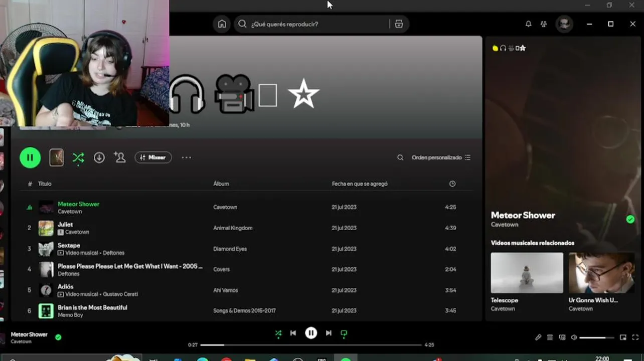Click the taskbar clock showing 22:00
The image size is (644, 361).
click(x=602, y=358)
